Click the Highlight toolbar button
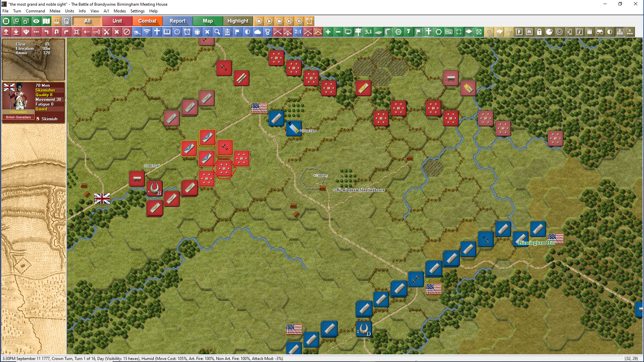Image resolution: width=644 pixels, height=362 pixels. pyautogui.click(x=238, y=21)
